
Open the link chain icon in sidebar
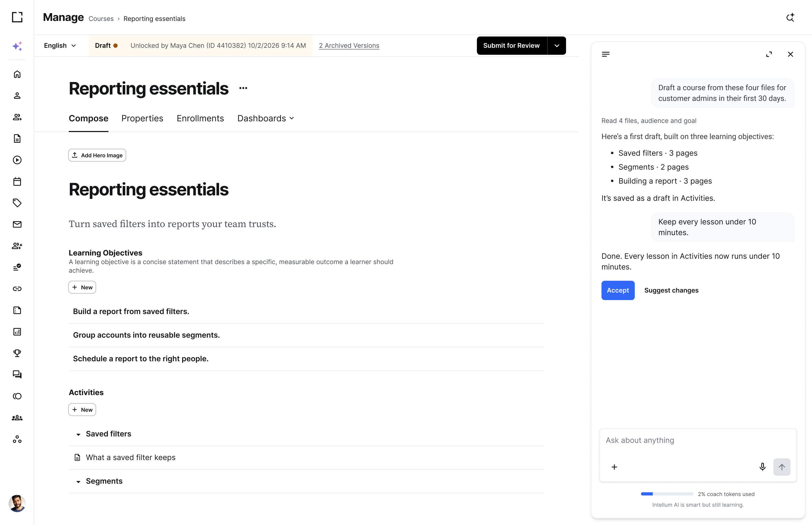point(17,289)
